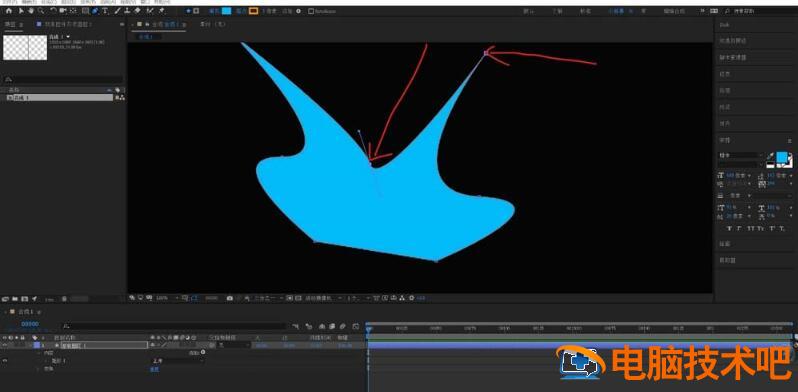Viewport: 798px width, 392px height.
Task: Select the composition item in Project list
Action: click(60, 97)
